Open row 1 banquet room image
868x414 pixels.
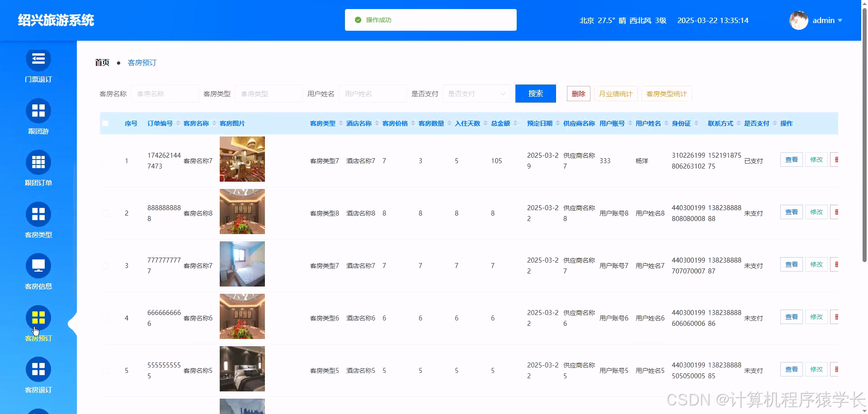[x=242, y=159]
